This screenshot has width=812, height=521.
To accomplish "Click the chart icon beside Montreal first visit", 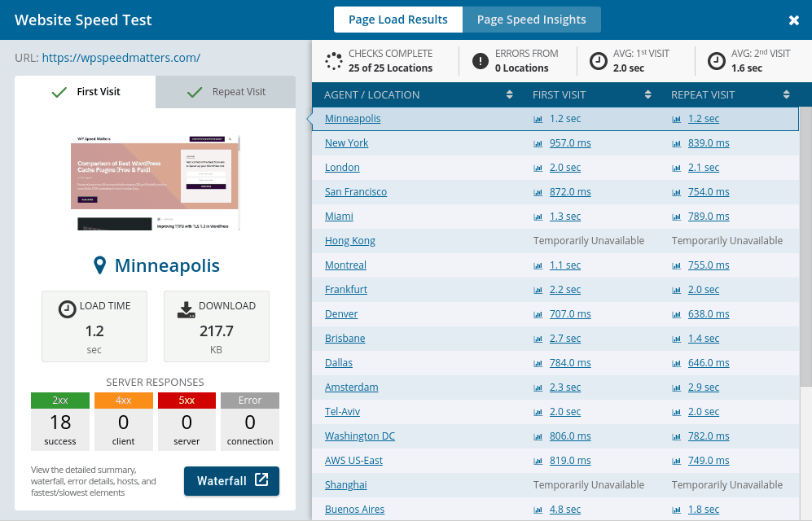I will [x=538, y=265].
